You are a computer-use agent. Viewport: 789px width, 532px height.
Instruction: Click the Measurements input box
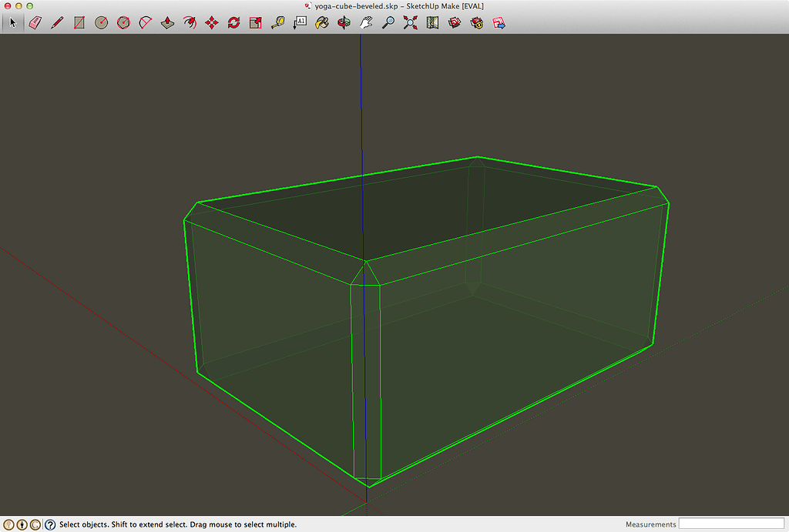pyautogui.click(x=732, y=524)
